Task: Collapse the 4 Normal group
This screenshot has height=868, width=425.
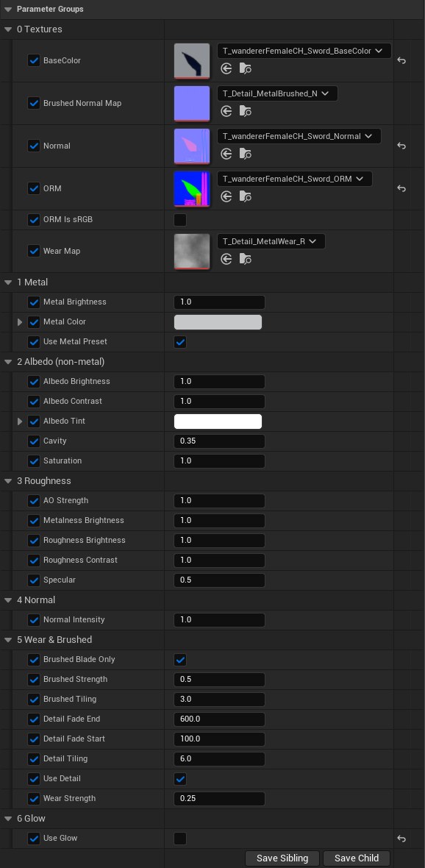Action: (x=8, y=600)
